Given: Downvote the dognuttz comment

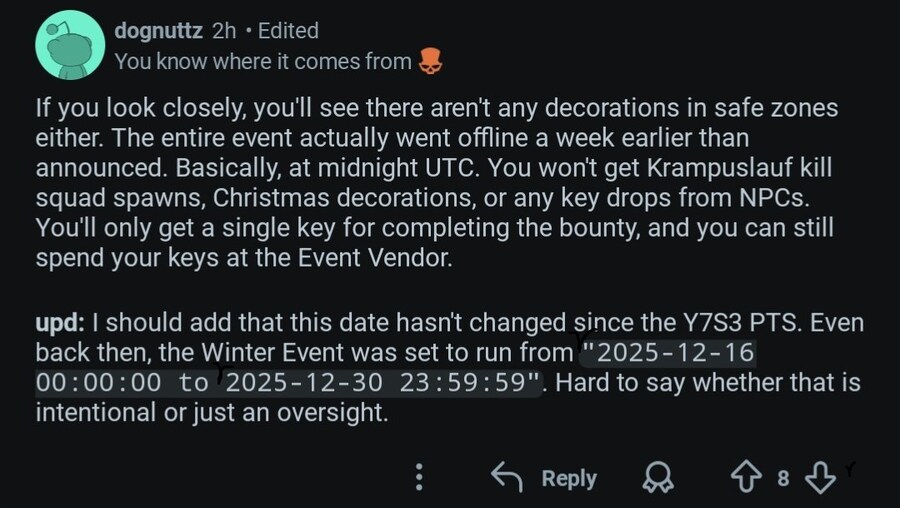Looking at the screenshot, I should tap(820, 478).
